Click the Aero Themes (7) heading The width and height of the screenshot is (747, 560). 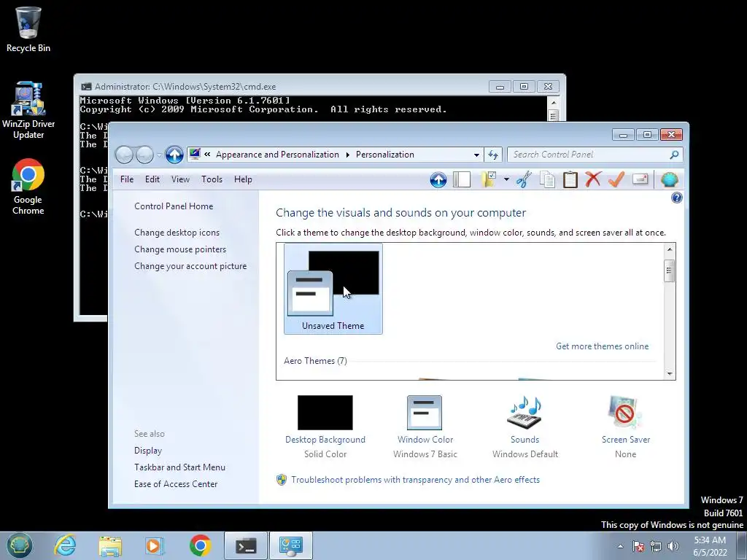(x=315, y=360)
